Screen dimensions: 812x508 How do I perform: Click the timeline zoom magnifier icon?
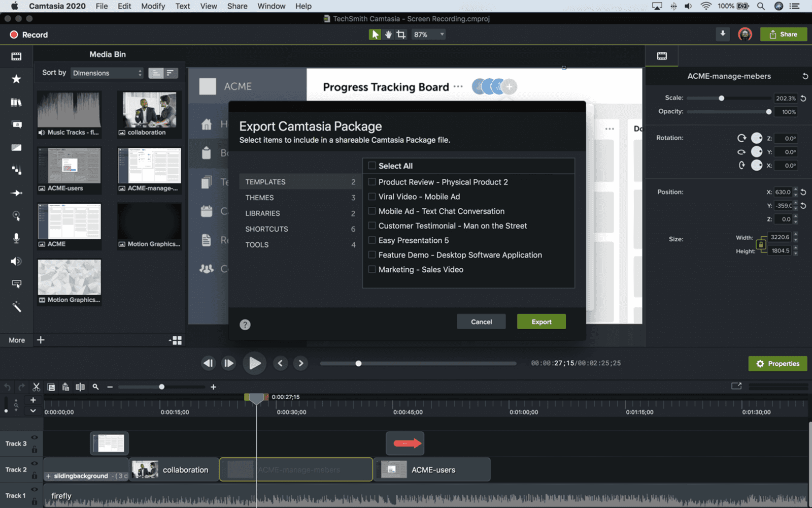tap(95, 387)
